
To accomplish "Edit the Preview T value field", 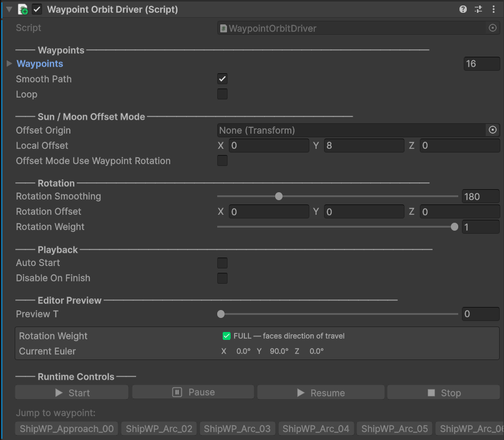I will pyautogui.click(x=481, y=314).
